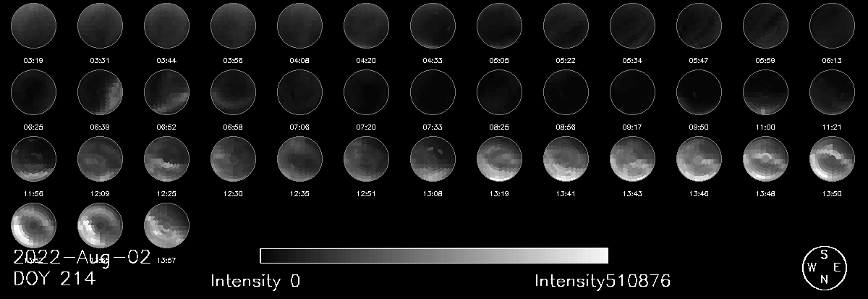This screenshot has height=299, width=868.
Task: Click the '12:51' time label
Action: pos(366,194)
